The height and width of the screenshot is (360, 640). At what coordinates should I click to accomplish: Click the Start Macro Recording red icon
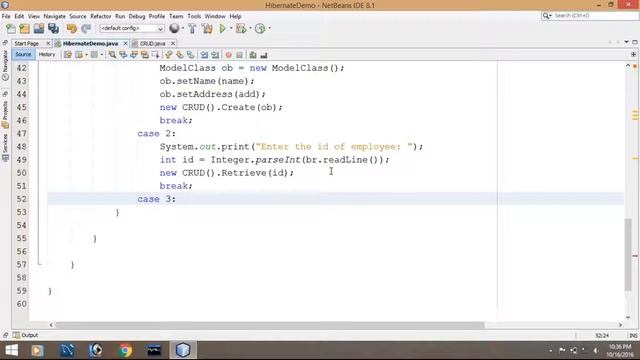[229, 55]
